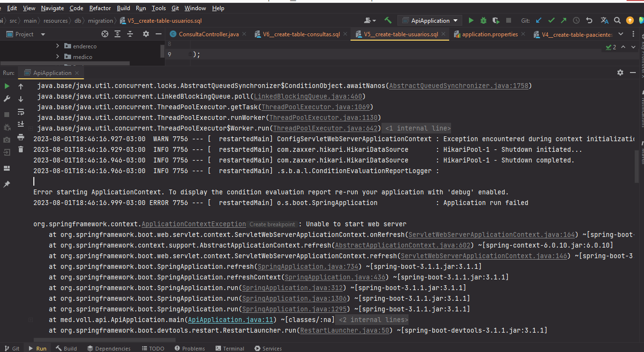Open run configuration wrench in Run panel

[7, 99]
